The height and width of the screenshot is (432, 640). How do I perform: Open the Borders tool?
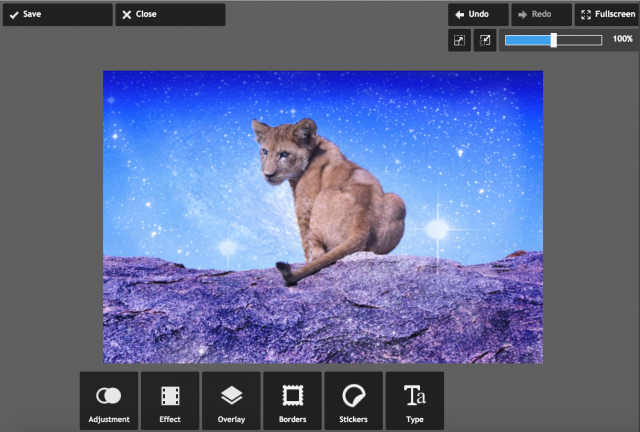[293, 401]
